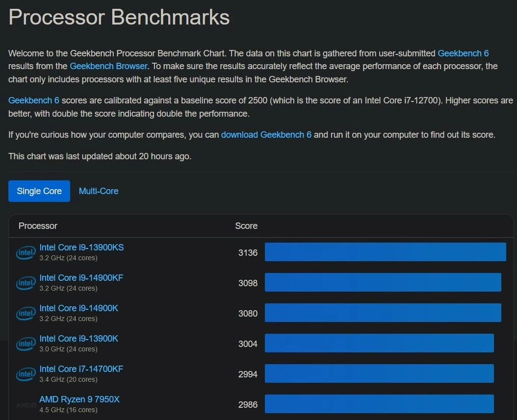Click faint AMD logo beside Ryzen 9 7950X
This screenshot has height=420, width=517.
pos(26,405)
